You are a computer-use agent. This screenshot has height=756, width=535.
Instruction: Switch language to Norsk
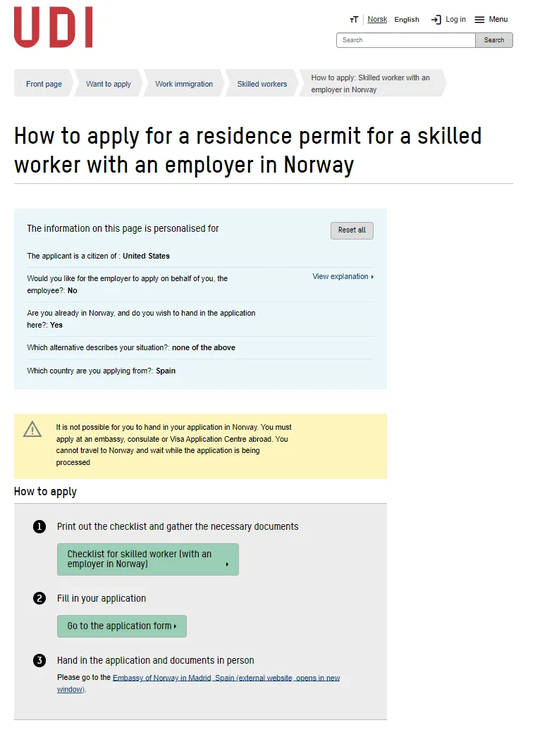point(377,19)
